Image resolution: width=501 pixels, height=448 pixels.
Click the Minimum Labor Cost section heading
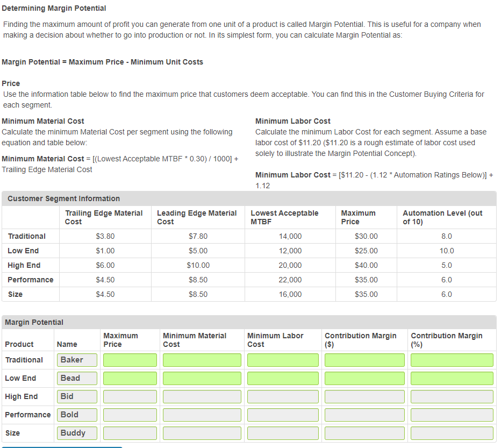292,121
